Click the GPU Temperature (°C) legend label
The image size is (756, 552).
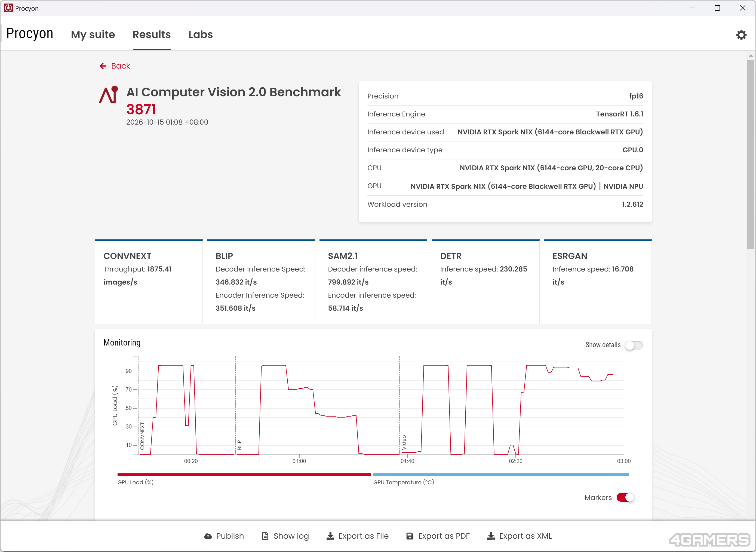click(x=403, y=483)
